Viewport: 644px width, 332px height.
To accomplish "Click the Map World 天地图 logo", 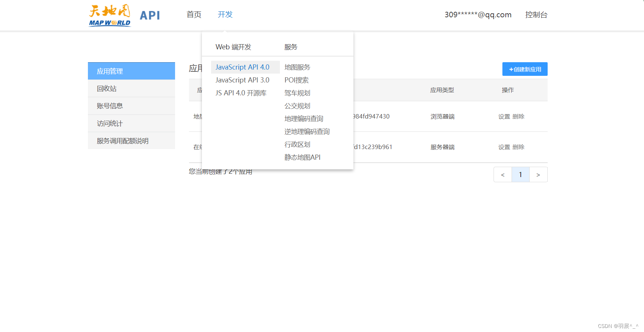I will [109, 15].
